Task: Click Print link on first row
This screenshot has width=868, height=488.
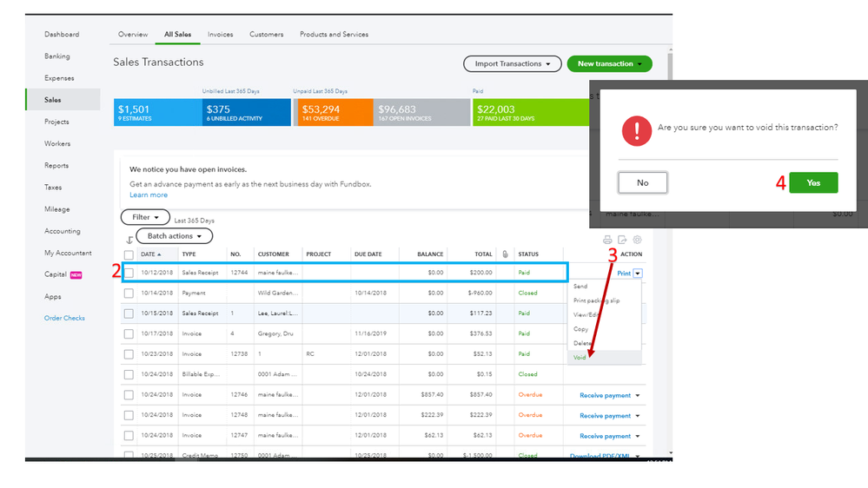Action: (x=624, y=274)
